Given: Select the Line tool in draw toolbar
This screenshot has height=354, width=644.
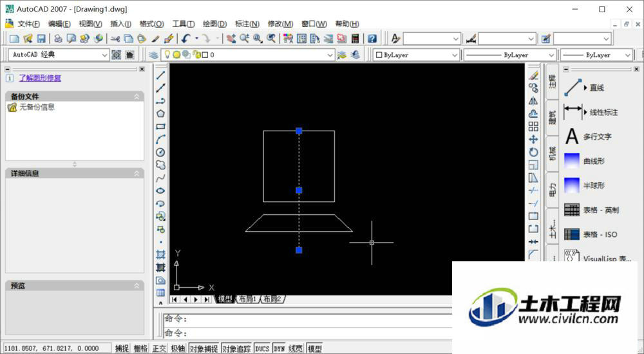Looking at the screenshot, I should tap(160, 75).
